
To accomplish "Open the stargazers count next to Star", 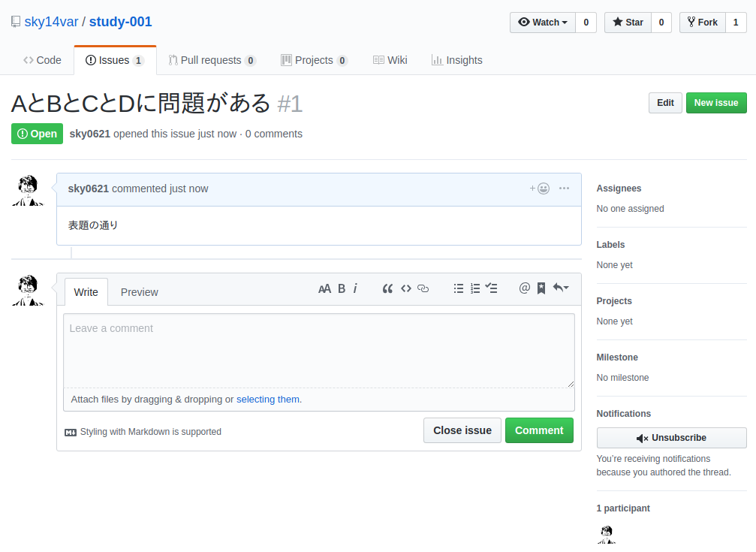I will pyautogui.click(x=661, y=23).
